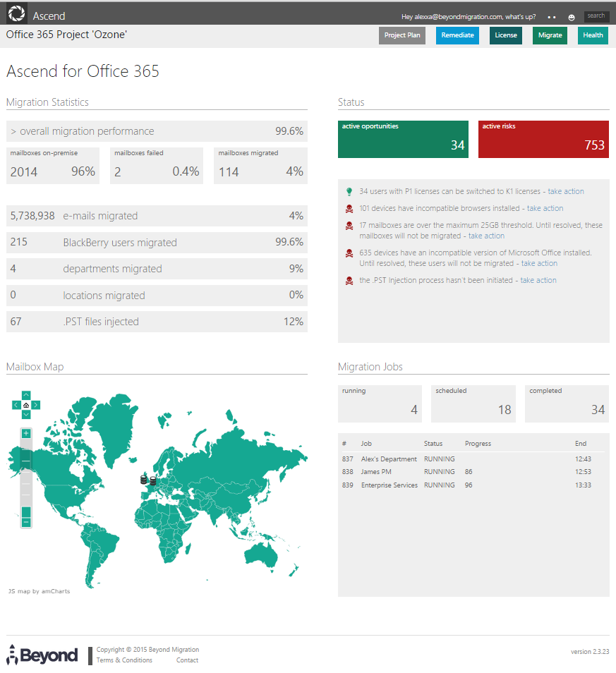Take action on P1 to K1 licenses
This screenshot has height=673, width=616.
[x=566, y=191]
